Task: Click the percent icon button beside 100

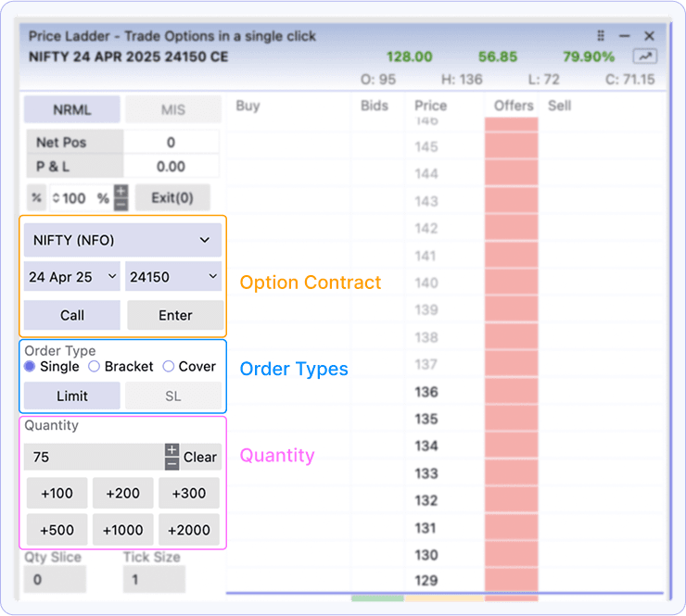Action: tap(36, 197)
